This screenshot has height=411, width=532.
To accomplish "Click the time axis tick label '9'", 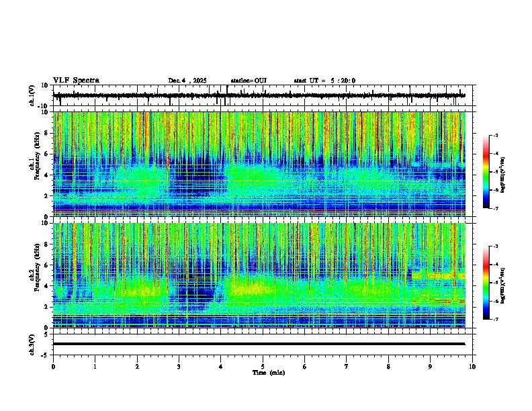I will pos(430,367).
